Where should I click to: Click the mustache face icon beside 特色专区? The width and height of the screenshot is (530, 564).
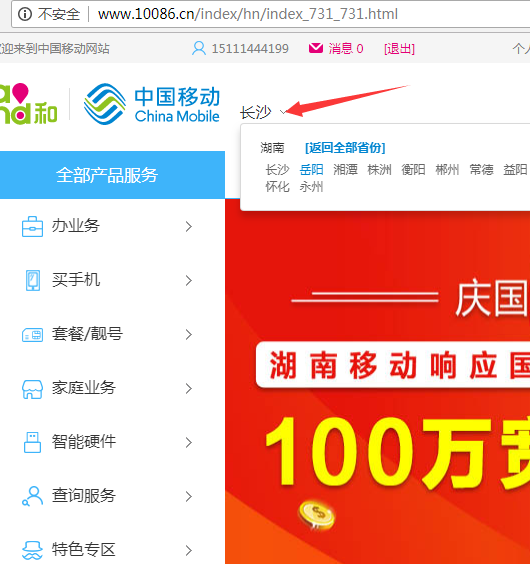32,551
